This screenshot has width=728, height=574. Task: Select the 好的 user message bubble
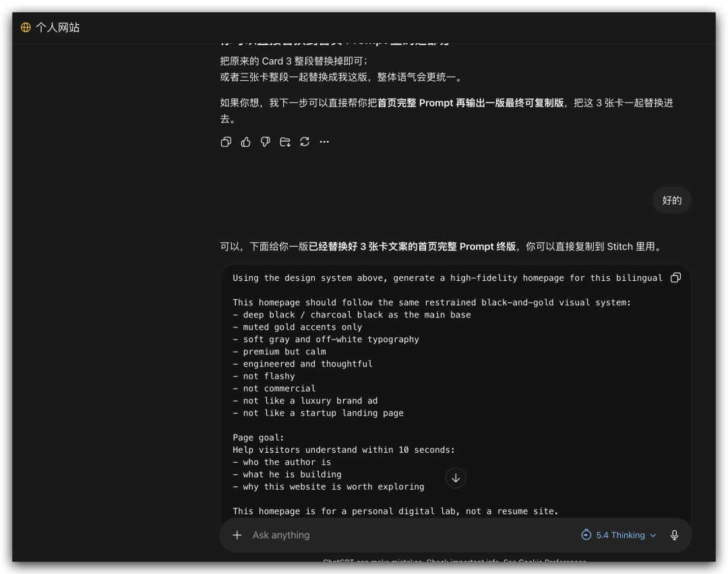671,200
